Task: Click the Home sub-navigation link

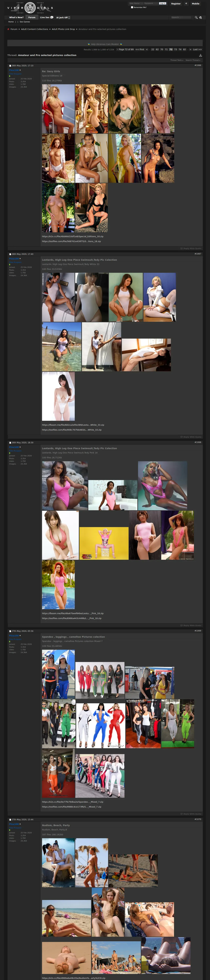Action: click(x=11, y=22)
